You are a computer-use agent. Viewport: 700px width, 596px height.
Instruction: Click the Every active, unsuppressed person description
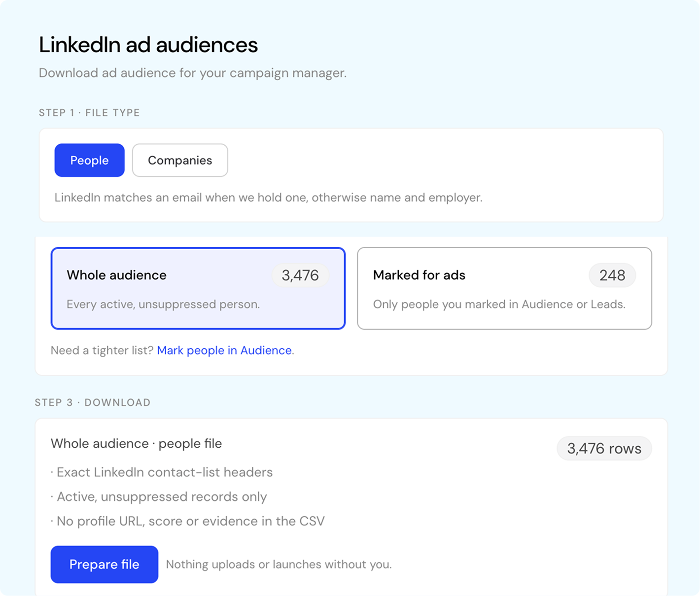[x=163, y=304]
